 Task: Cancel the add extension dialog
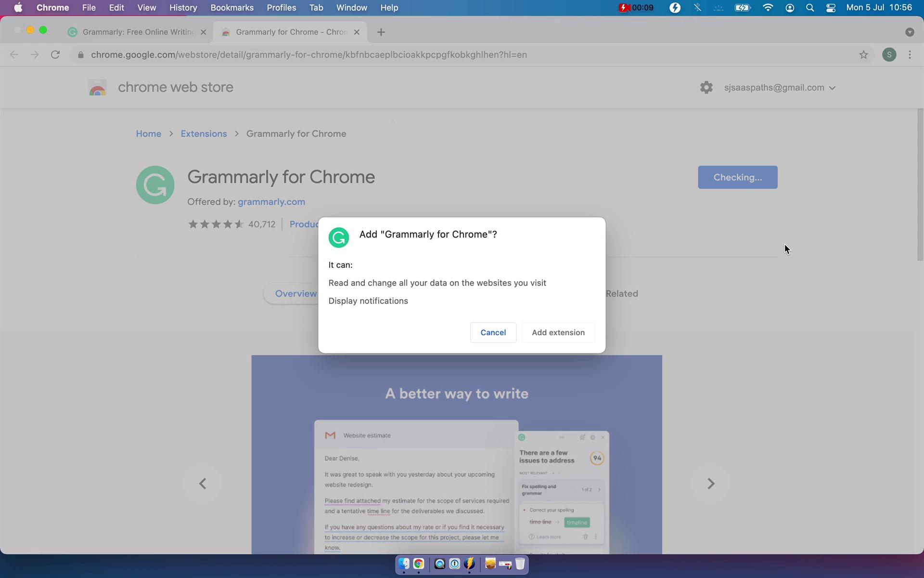(493, 333)
